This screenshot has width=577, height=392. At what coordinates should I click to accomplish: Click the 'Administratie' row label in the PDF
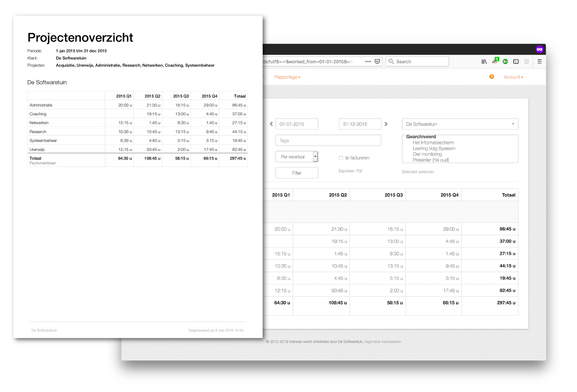41,105
